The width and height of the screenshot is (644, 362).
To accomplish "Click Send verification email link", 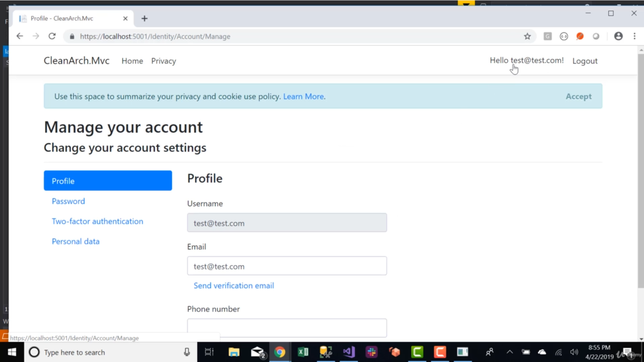I will pyautogui.click(x=234, y=286).
